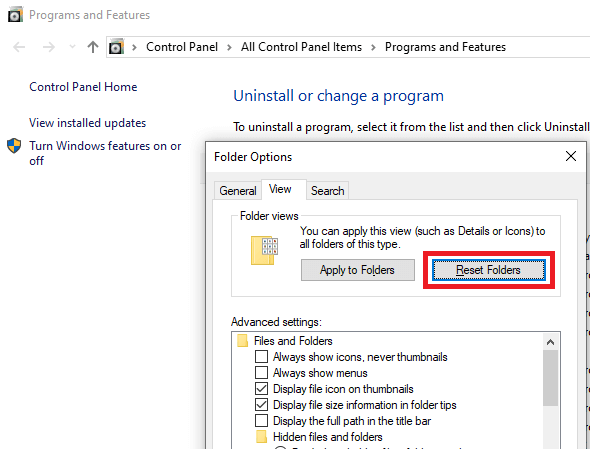Expand the chevron after All Control Panel Items

click(373, 47)
